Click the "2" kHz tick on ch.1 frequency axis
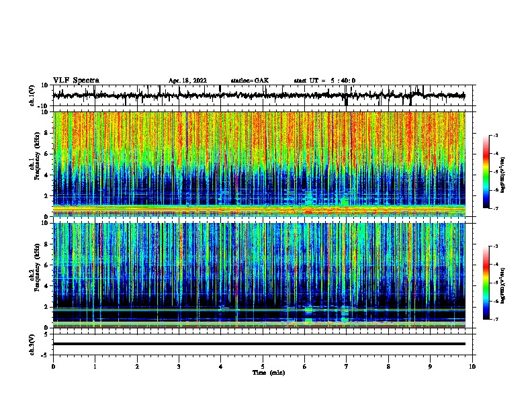This screenshot has height=411, width=532. coord(47,196)
